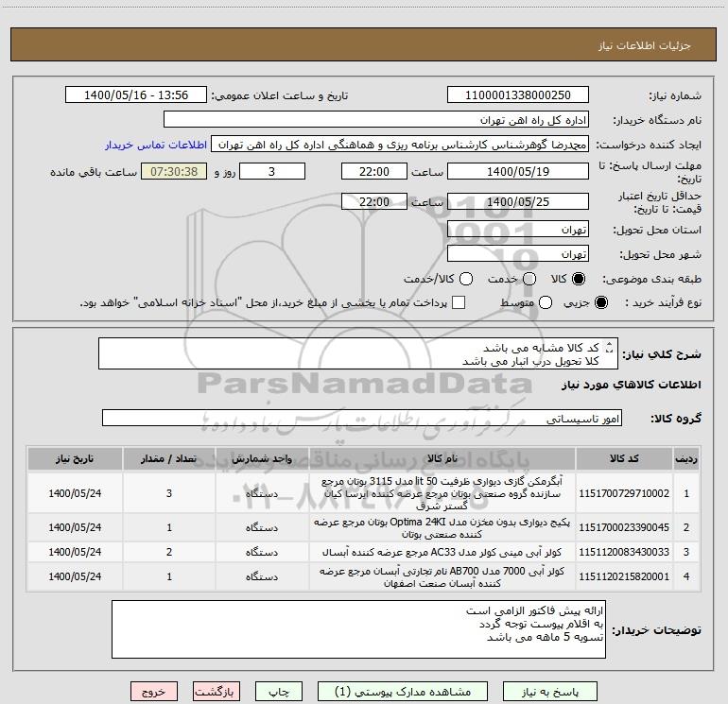This screenshot has width=728, height=704.
Task: Click the announcement date 1400/05/16 - 13:56 field
Action: pos(136,94)
